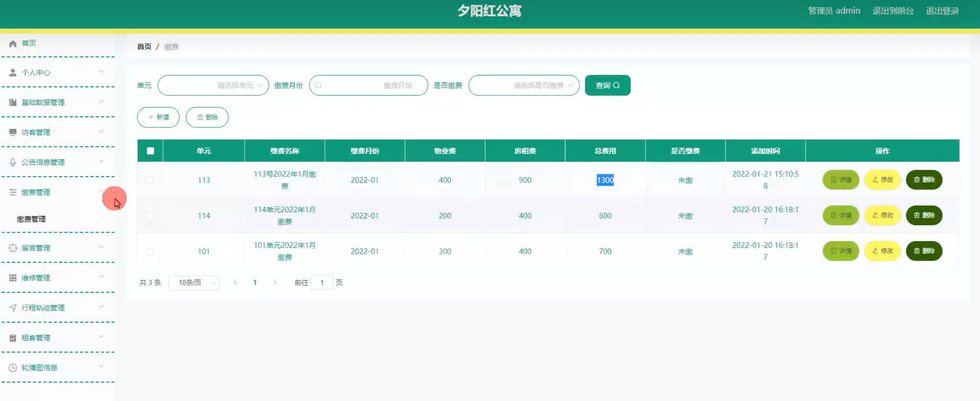
Task: Expand the 留言管理 menu chevron
Action: 101,247
